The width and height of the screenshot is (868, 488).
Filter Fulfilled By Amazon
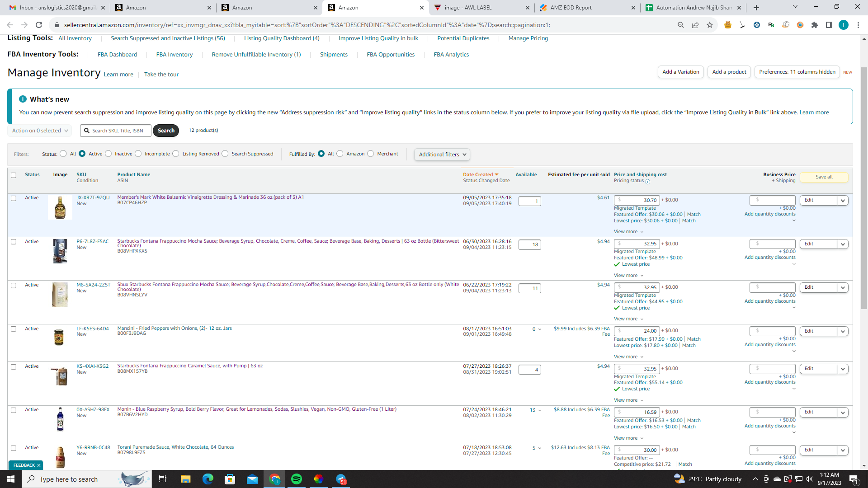click(340, 154)
